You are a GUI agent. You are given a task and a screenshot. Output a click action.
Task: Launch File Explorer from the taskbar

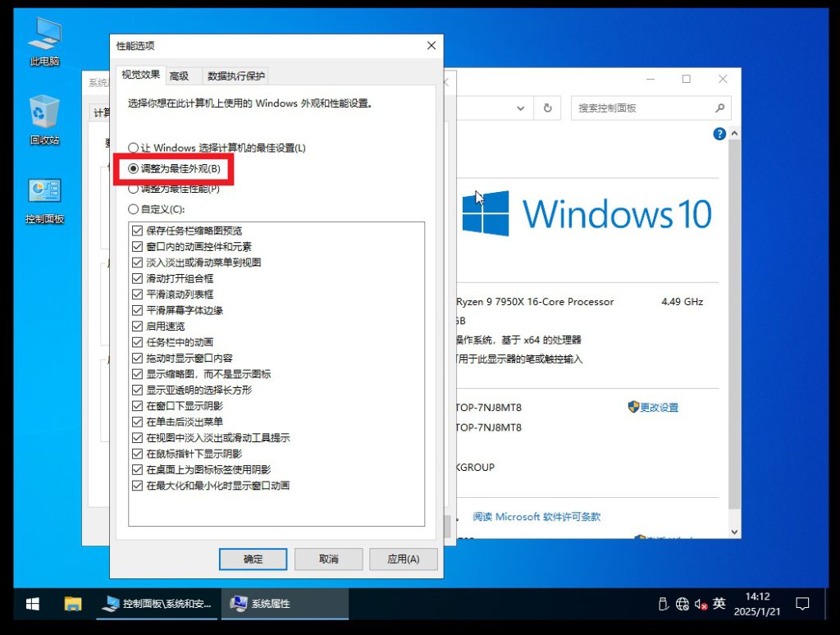tap(73, 604)
